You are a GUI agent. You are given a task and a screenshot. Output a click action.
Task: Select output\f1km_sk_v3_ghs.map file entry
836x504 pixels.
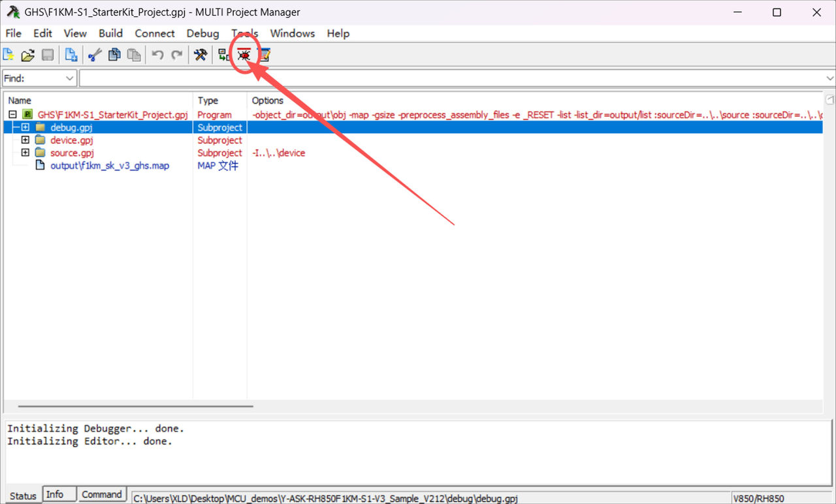click(x=109, y=166)
